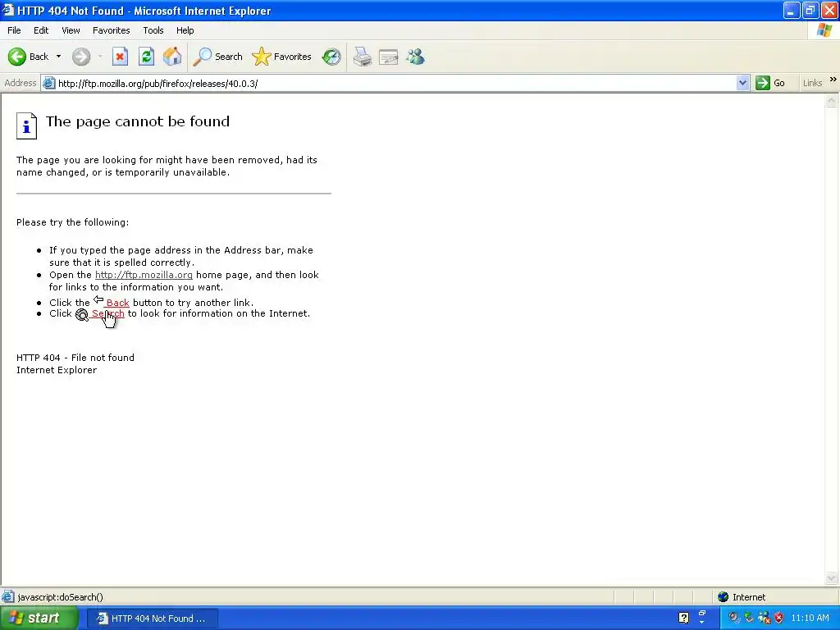Viewport: 840px width, 630px height.
Task: Open the Help menu
Action: (185, 30)
